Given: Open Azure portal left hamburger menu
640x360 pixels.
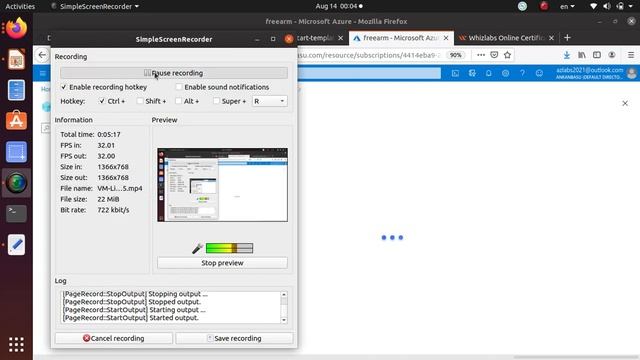Looking at the screenshot, I should tap(42, 73).
